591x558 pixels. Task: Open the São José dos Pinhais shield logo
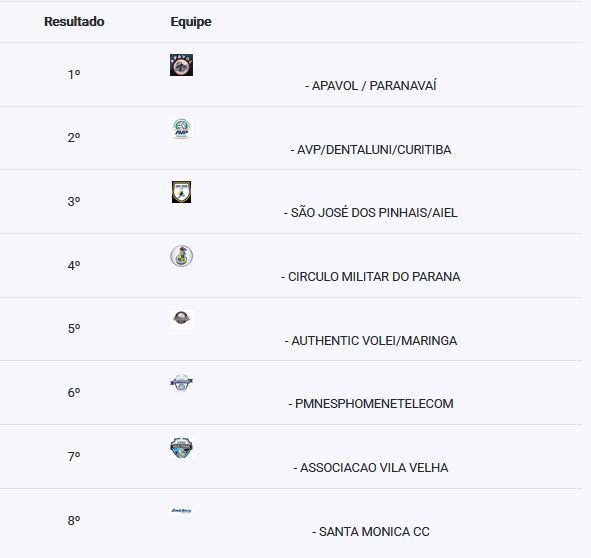click(x=181, y=192)
